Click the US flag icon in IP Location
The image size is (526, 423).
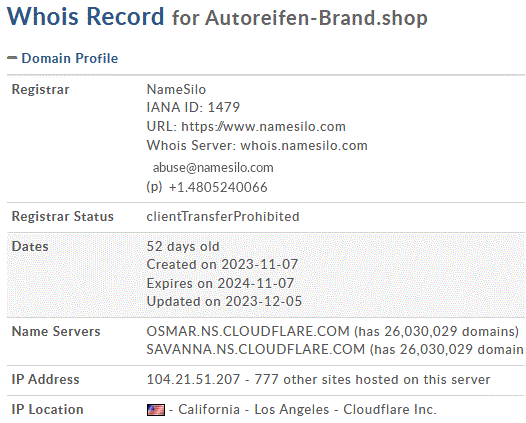tap(156, 410)
